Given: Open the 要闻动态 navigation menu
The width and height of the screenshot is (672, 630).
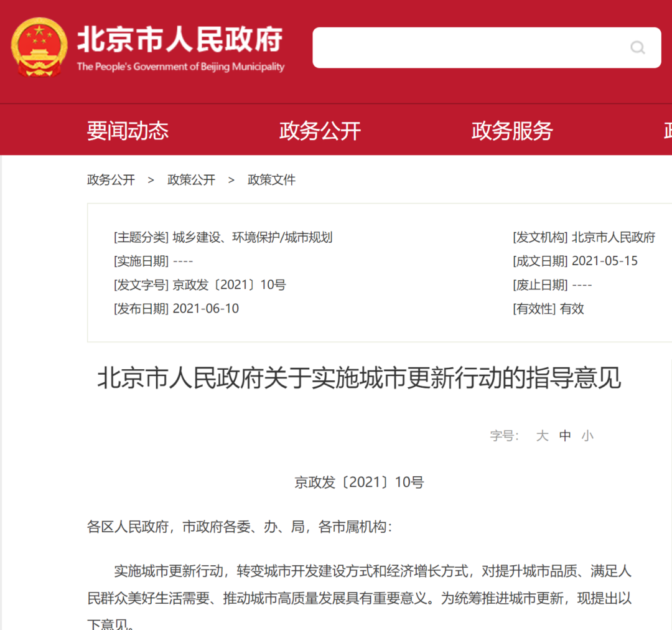Looking at the screenshot, I should coord(128,131).
